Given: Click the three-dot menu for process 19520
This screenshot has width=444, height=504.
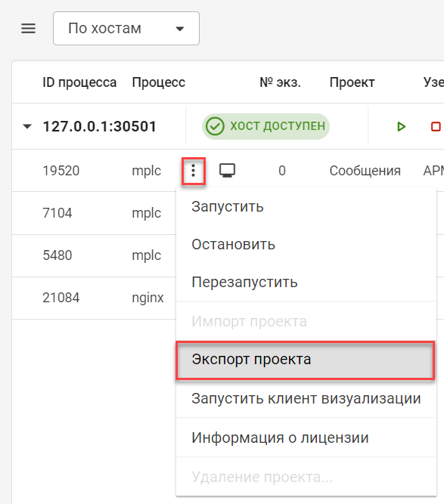Looking at the screenshot, I should tap(194, 171).
